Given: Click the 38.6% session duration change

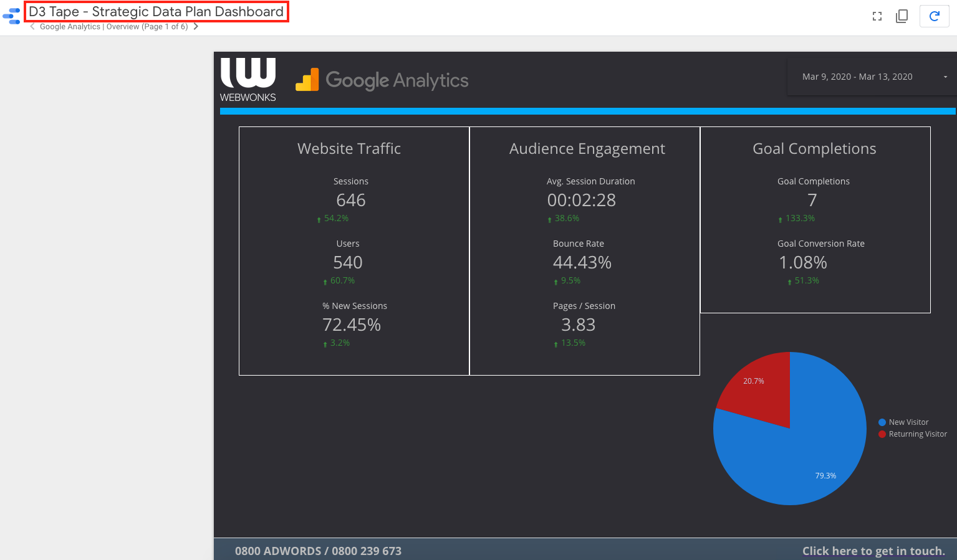Looking at the screenshot, I should coord(563,219).
